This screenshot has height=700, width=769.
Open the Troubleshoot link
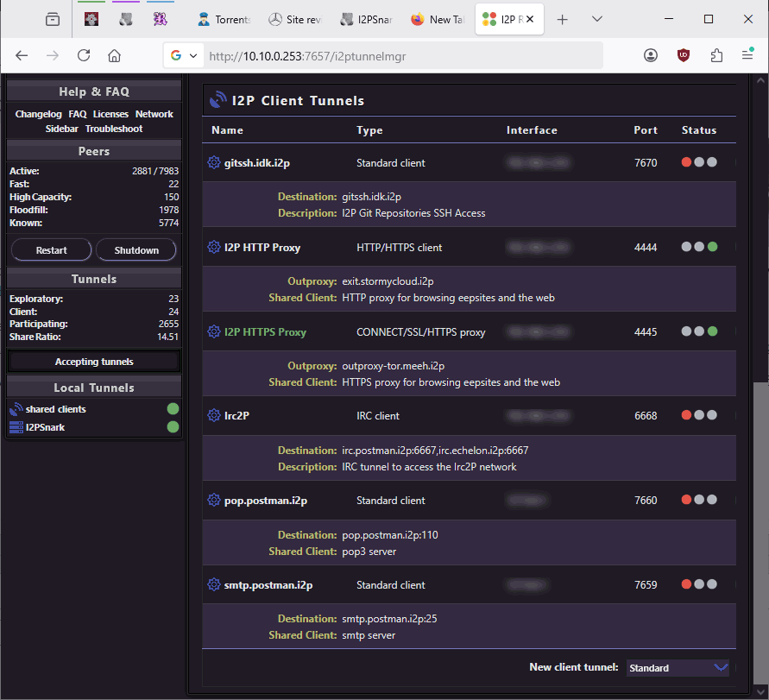(114, 129)
